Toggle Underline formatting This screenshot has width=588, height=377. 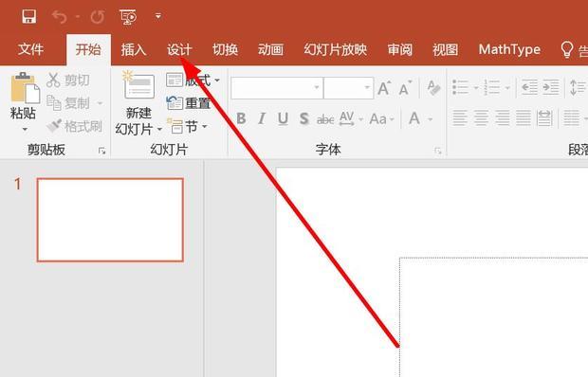[x=284, y=119]
